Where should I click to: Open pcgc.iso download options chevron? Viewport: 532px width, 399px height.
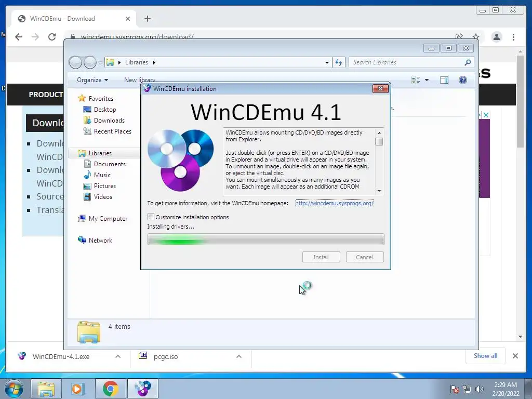tap(239, 356)
